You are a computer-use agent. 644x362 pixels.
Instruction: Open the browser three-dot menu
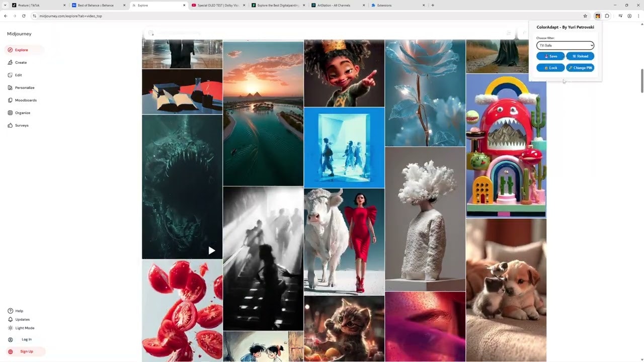tap(638, 16)
